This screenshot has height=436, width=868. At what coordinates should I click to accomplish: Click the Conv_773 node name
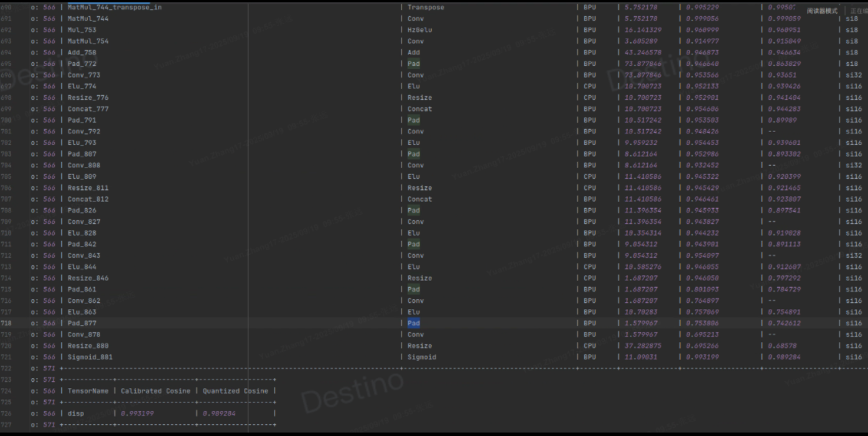coord(84,75)
